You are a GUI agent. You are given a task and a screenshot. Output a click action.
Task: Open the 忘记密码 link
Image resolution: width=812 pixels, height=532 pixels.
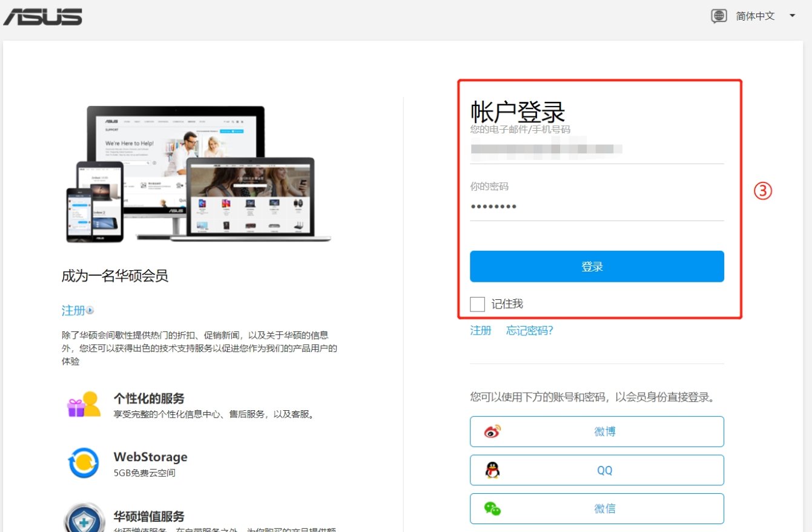[x=528, y=330]
